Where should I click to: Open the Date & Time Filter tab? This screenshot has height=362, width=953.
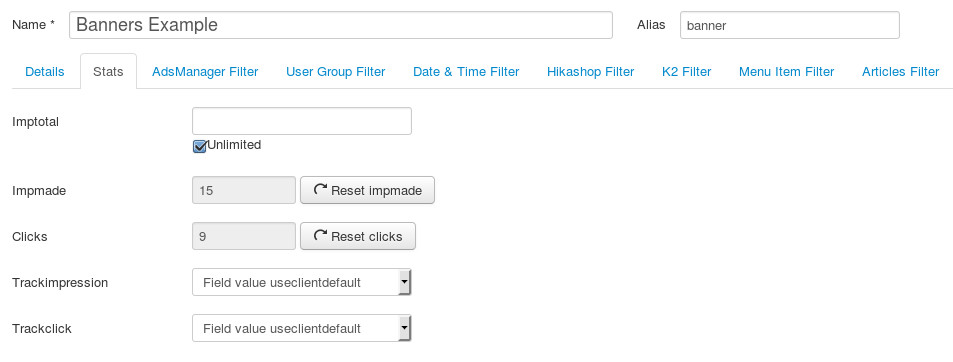pyautogui.click(x=466, y=72)
